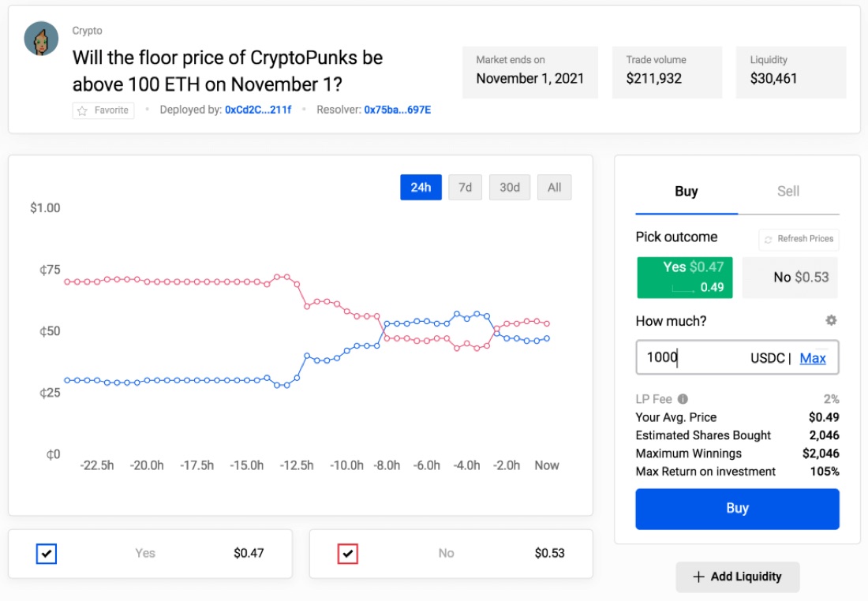Switch chart to 30d range
Screen dimensions: 868x601
click(x=509, y=188)
